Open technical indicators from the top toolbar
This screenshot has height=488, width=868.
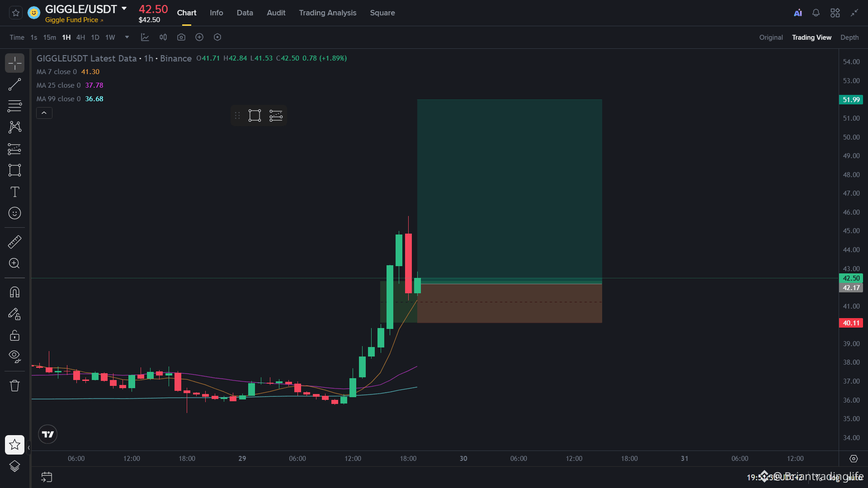[145, 38]
